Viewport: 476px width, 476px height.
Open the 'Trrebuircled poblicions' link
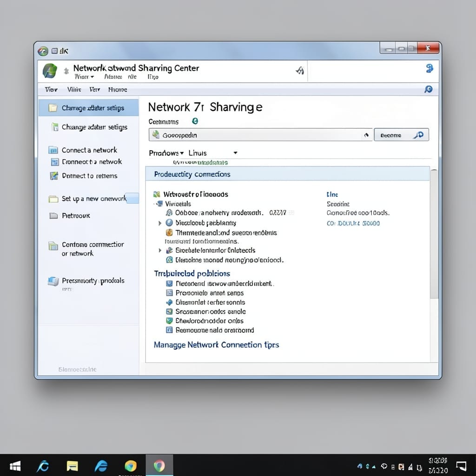[192, 273]
